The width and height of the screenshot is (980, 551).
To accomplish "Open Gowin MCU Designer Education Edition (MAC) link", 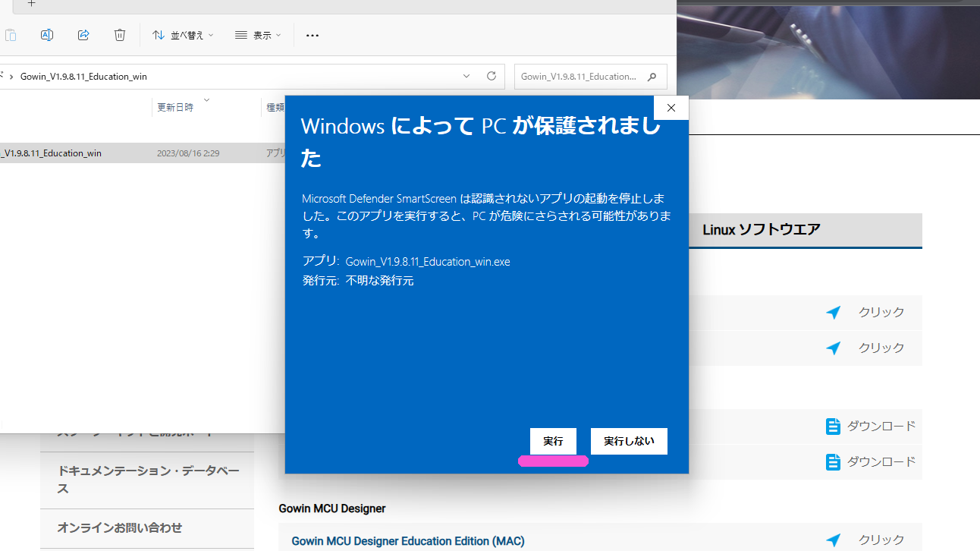I will [x=408, y=541].
